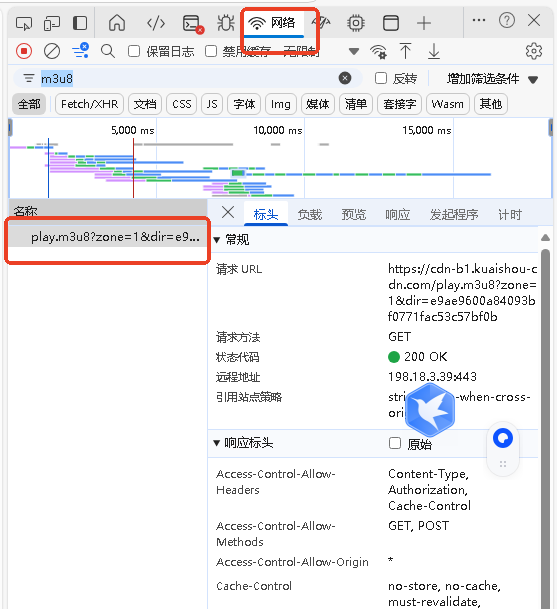Filter by Img requests
The height and width of the screenshot is (609, 557).
280,104
